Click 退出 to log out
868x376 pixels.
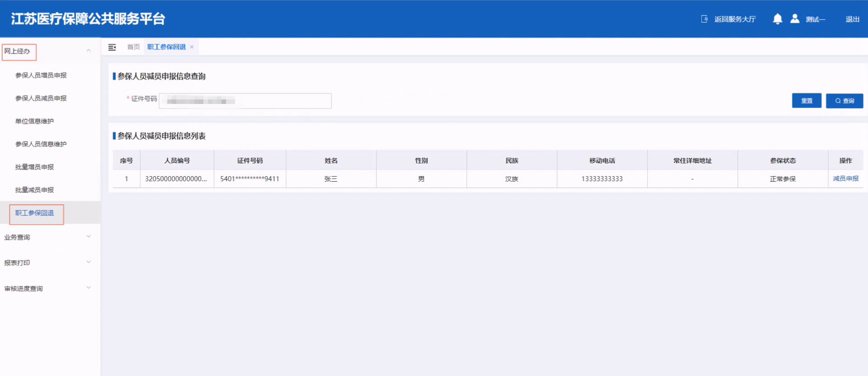[852, 19]
